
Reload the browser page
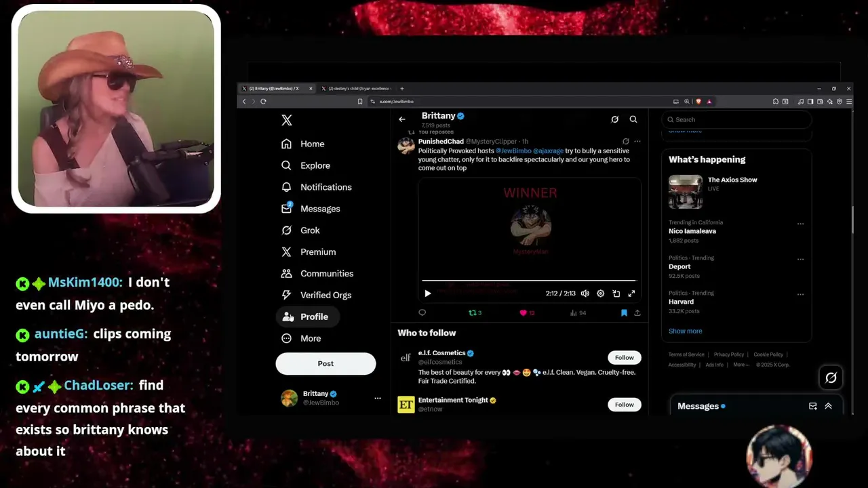263,101
